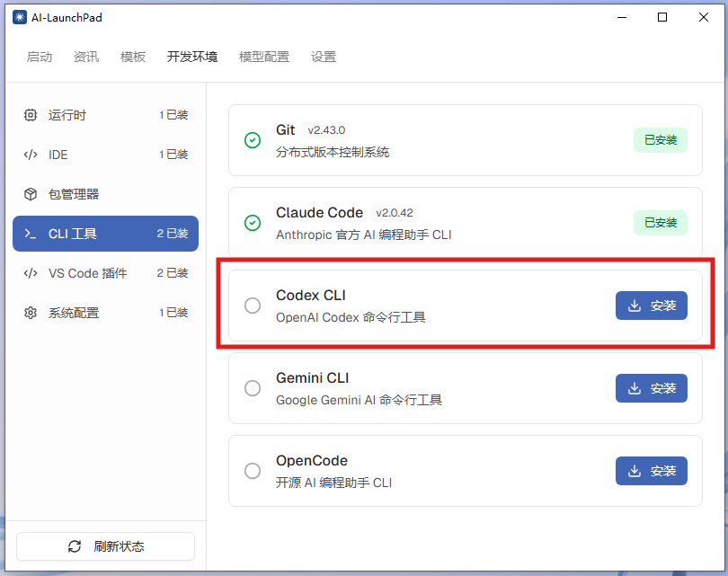The height and width of the screenshot is (576, 728).
Task: Click the 已安装 badge for Git
Action: coord(661,140)
